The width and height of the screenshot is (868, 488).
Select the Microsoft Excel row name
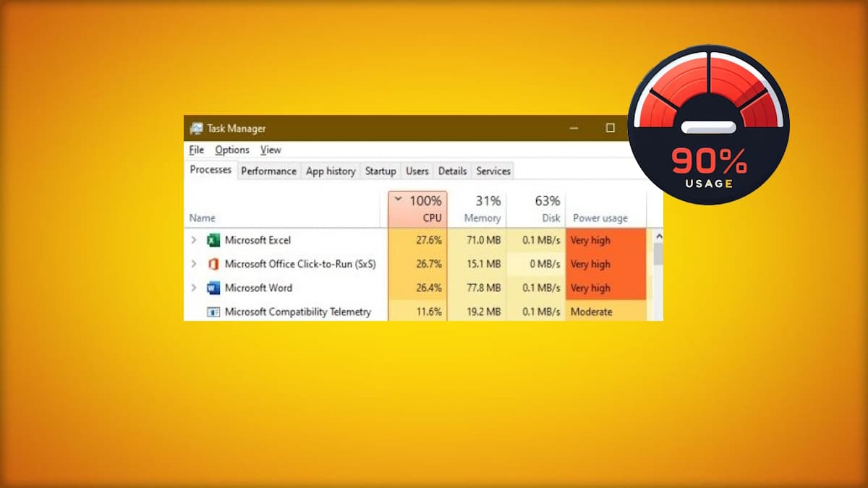(258, 240)
